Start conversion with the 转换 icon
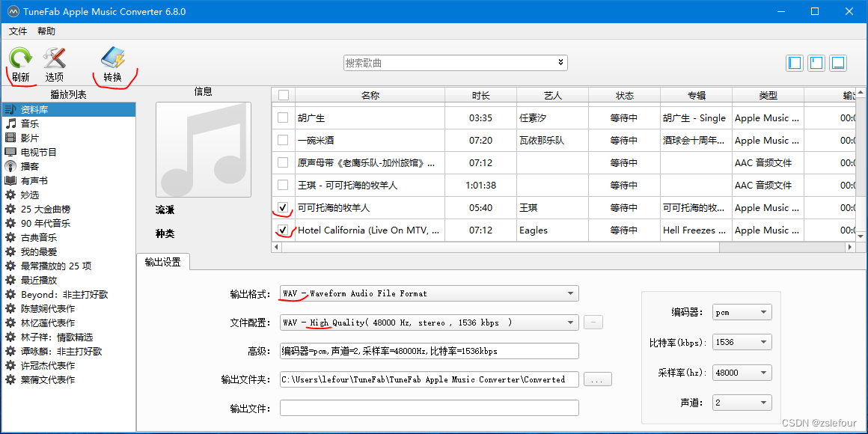This screenshot has width=868, height=434. click(112, 58)
